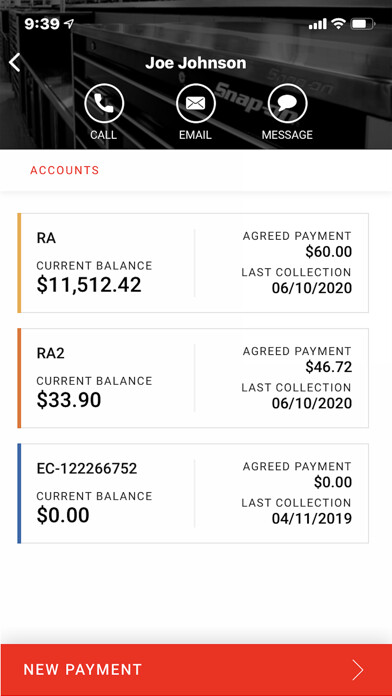Tap the cellular signal bars icon

[x=317, y=24]
